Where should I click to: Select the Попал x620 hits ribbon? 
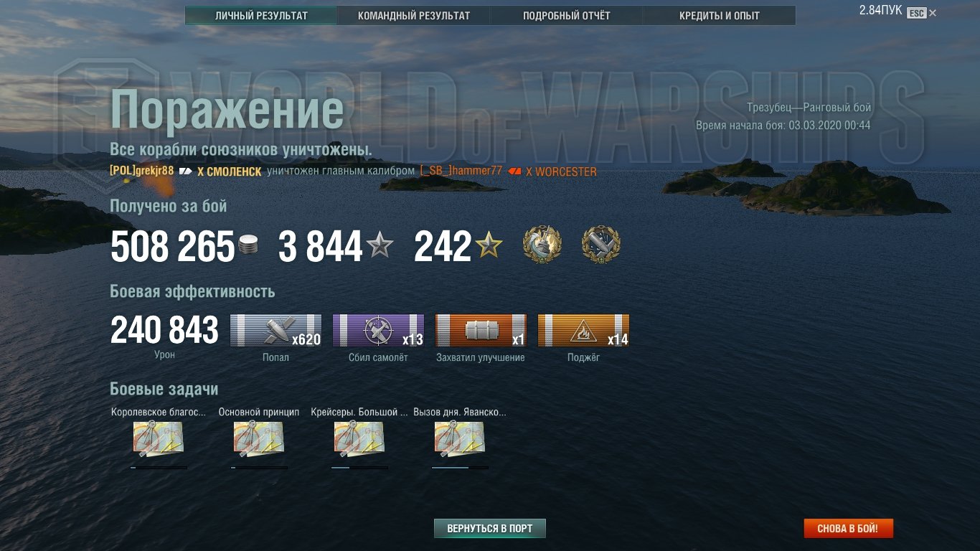(x=276, y=331)
